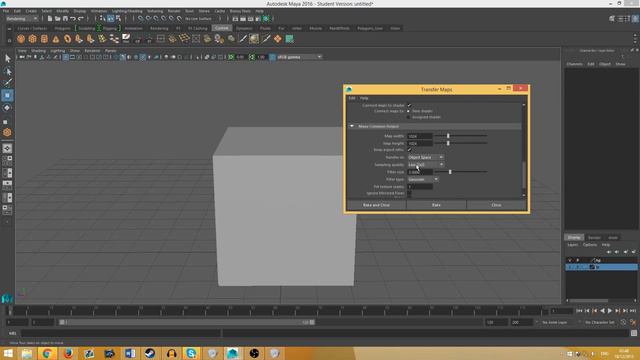The width and height of the screenshot is (640, 360).
Task: Select the Anim tab in Layer Editor
Action: [613, 238]
